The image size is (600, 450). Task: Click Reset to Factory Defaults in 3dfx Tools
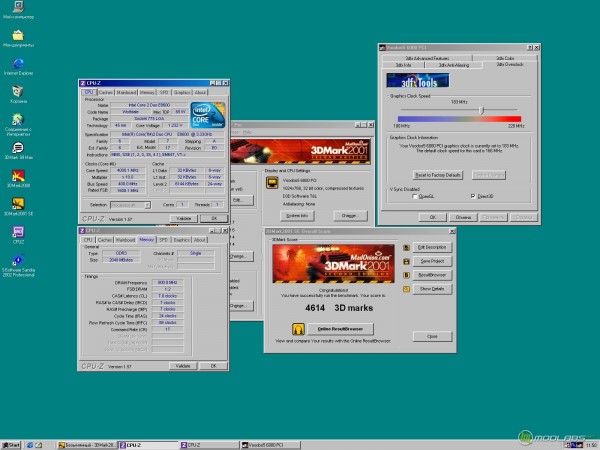coord(438,175)
